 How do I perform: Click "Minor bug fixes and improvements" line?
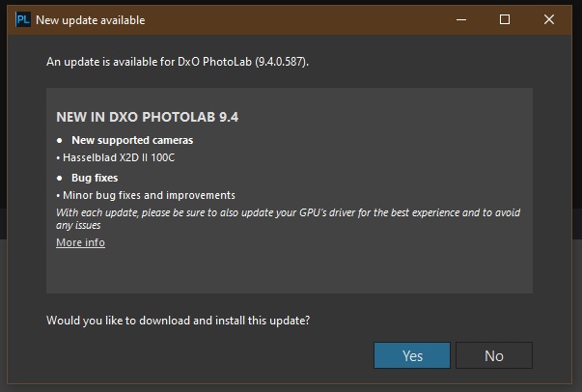(146, 195)
